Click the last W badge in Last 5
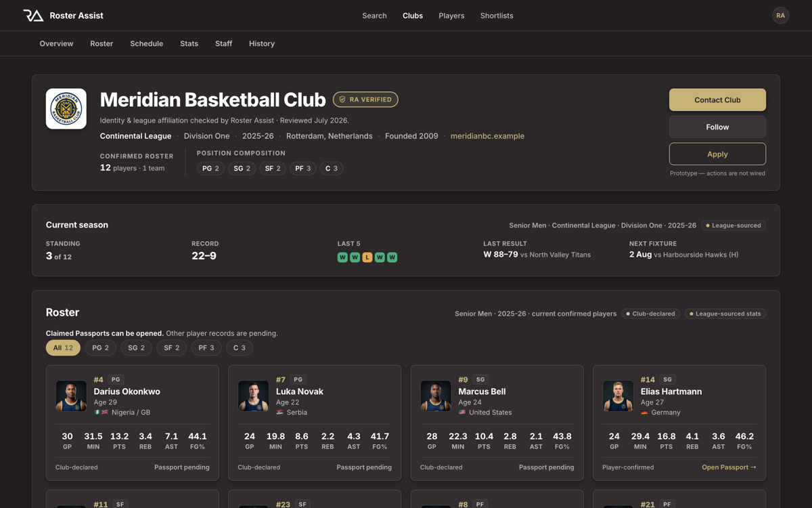This screenshot has height=508, width=812. tap(392, 257)
